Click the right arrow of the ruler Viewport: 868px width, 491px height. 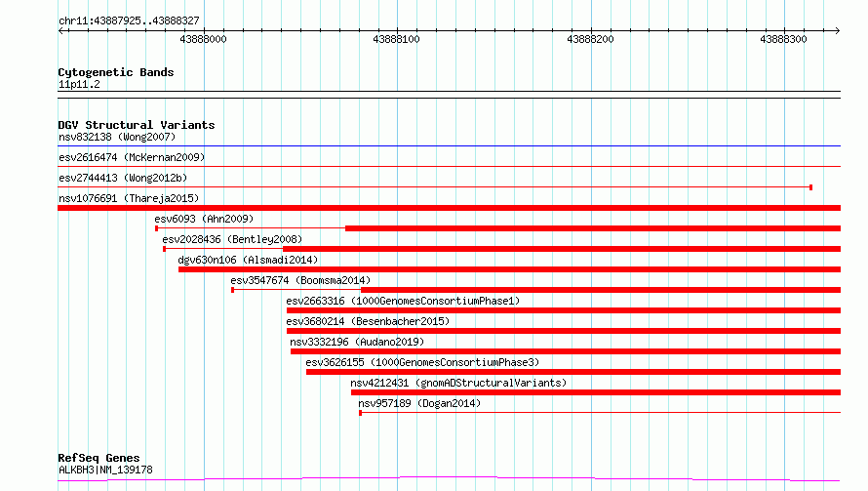[837, 30]
